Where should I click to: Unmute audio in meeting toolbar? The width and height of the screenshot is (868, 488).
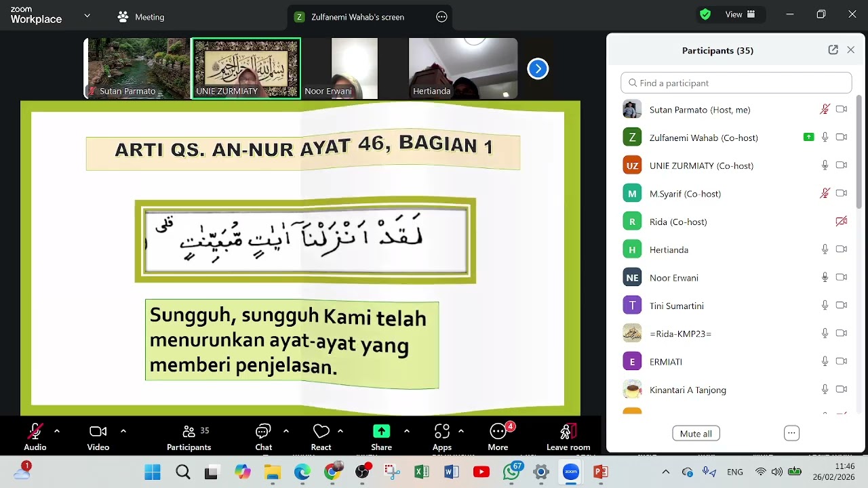35,432
